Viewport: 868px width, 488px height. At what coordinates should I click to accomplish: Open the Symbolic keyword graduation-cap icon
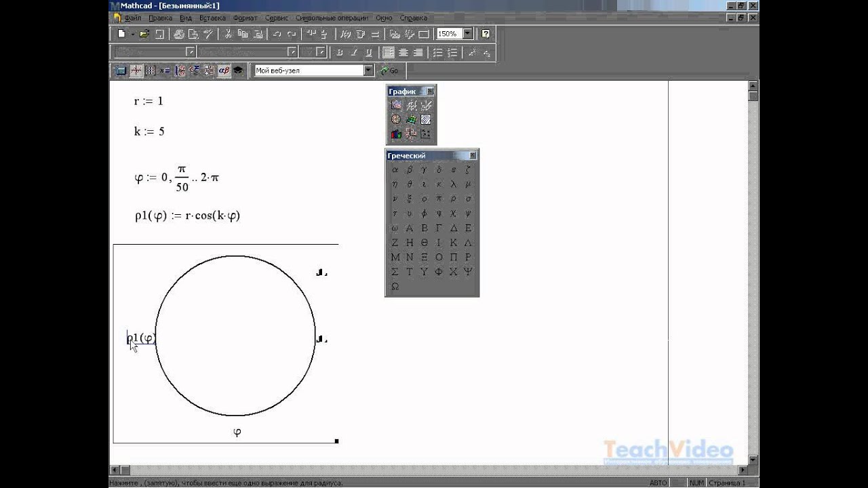[238, 70]
